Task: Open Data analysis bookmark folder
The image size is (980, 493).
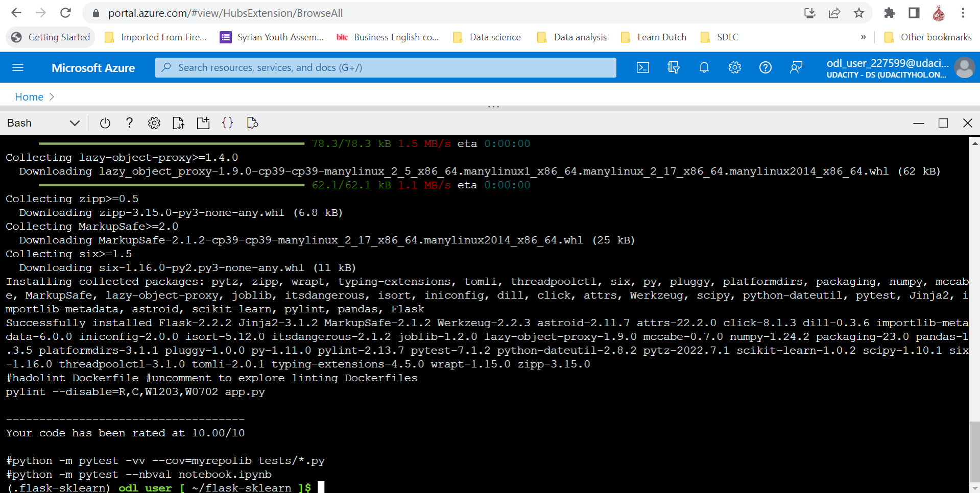Action: tap(572, 37)
